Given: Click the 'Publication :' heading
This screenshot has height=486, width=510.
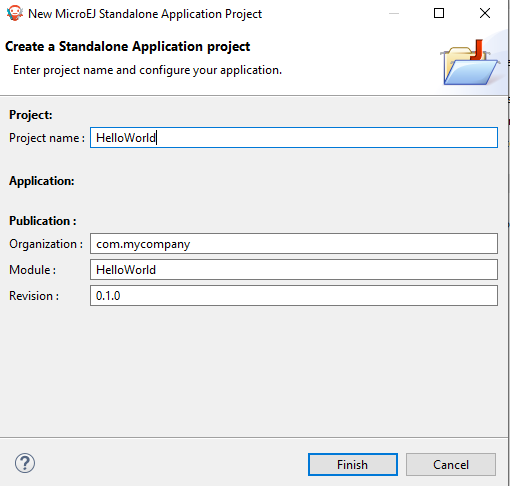Looking at the screenshot, I should point(43,221).
